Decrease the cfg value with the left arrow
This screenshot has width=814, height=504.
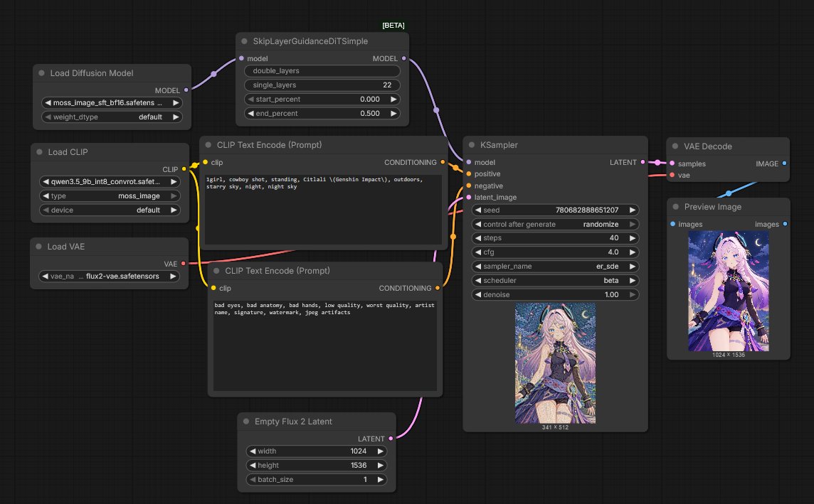click(478, 252)
